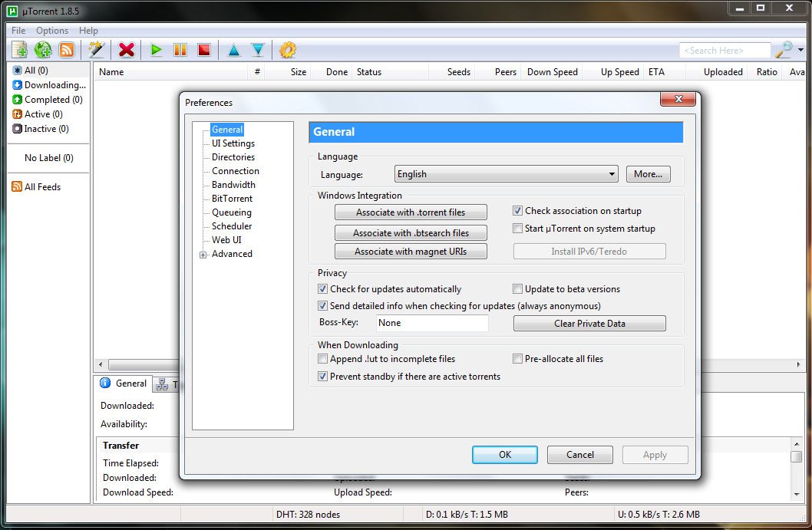
Task: Select Scheduler in preferences tree
Action: 232,226
